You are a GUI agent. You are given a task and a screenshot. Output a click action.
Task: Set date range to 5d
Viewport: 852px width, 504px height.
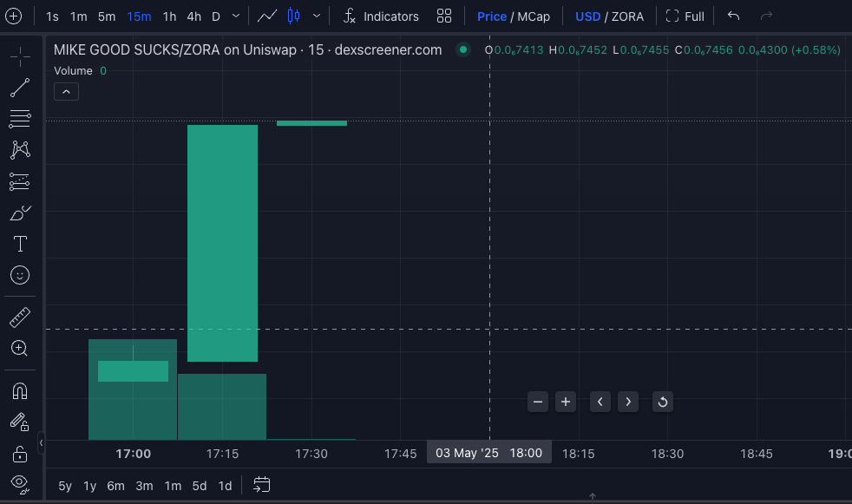(200, 486)
